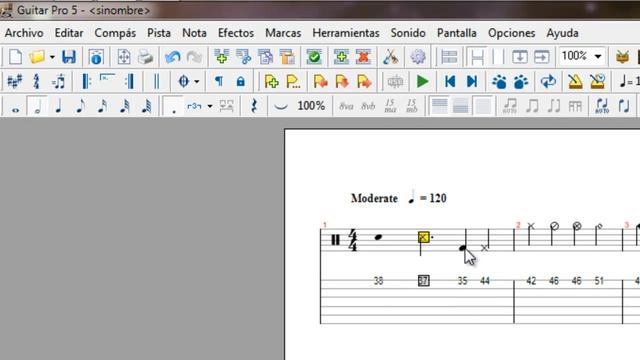Viewport: 640px width, 360px height.
Task: Click the tab number 38 in measure 1
Action: pyautogui.click(x=378, y=281)
